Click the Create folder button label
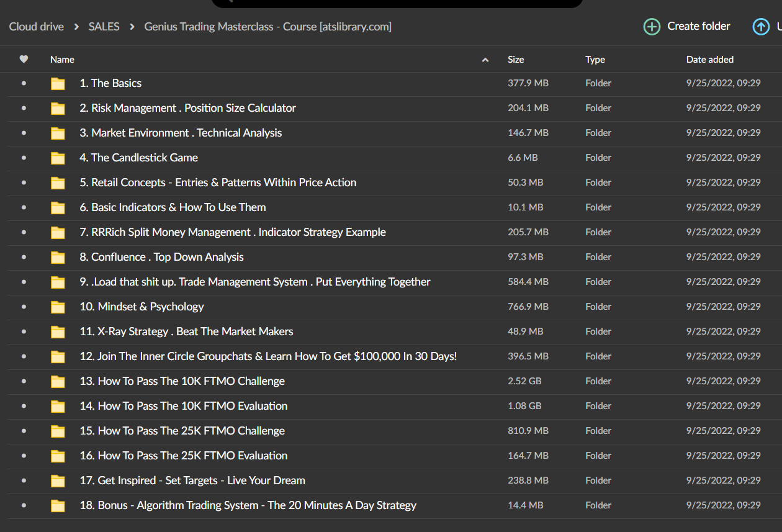The height and width of the screenshot is (532, 782). tap(698, 26)
